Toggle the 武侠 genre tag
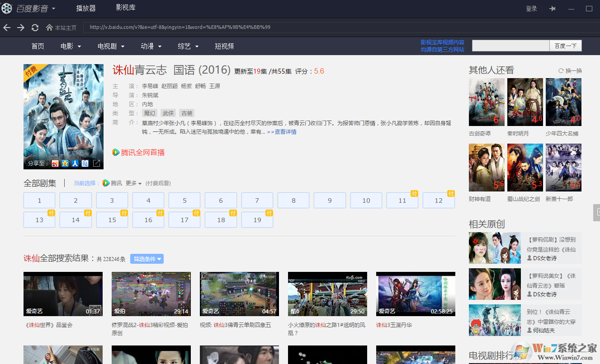 tap(168, 113)
